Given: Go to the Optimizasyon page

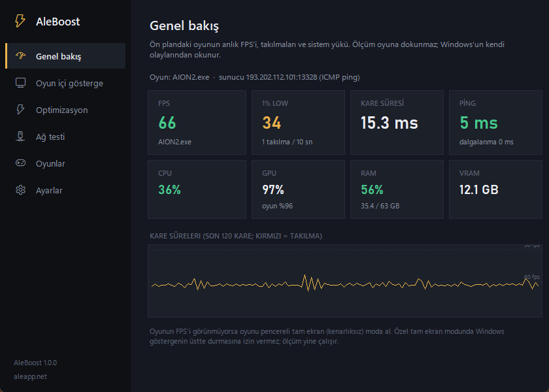Looking at the screenshot, I should [x=65, y=110].
